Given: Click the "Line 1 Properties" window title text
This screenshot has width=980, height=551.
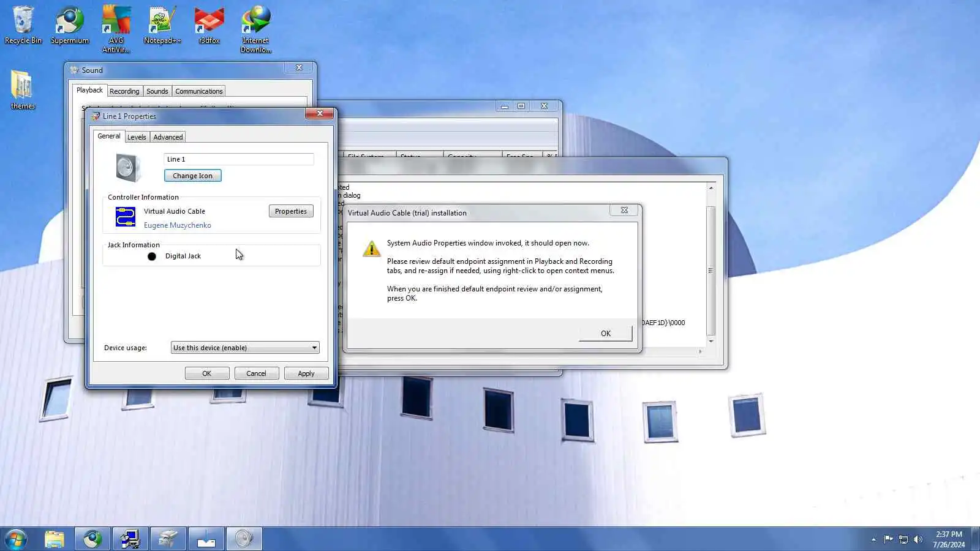Looking at the screenshot, I should click(129, 116).
